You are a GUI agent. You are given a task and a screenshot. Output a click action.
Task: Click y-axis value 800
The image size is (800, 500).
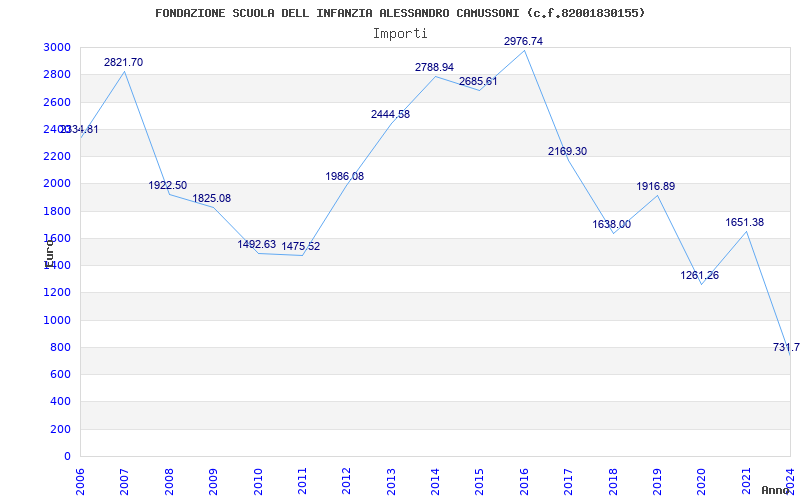[60, 347]
